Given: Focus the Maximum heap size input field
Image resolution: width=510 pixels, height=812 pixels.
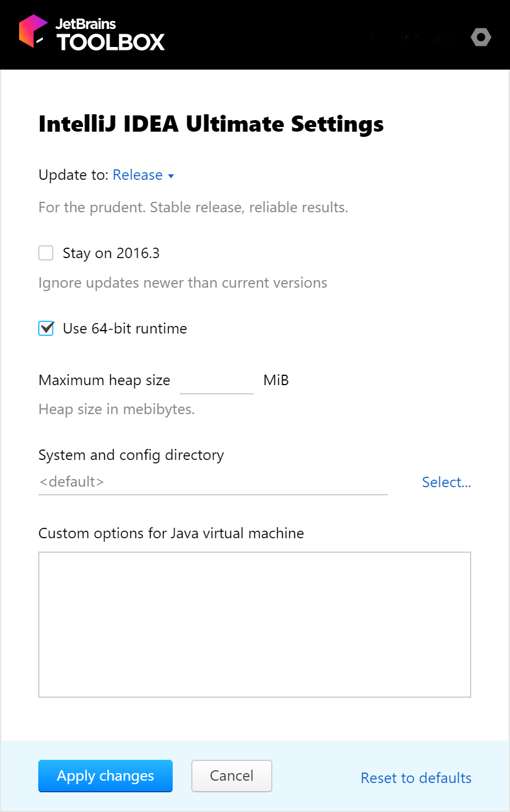Looking at the screenshot, I should 217,381.
